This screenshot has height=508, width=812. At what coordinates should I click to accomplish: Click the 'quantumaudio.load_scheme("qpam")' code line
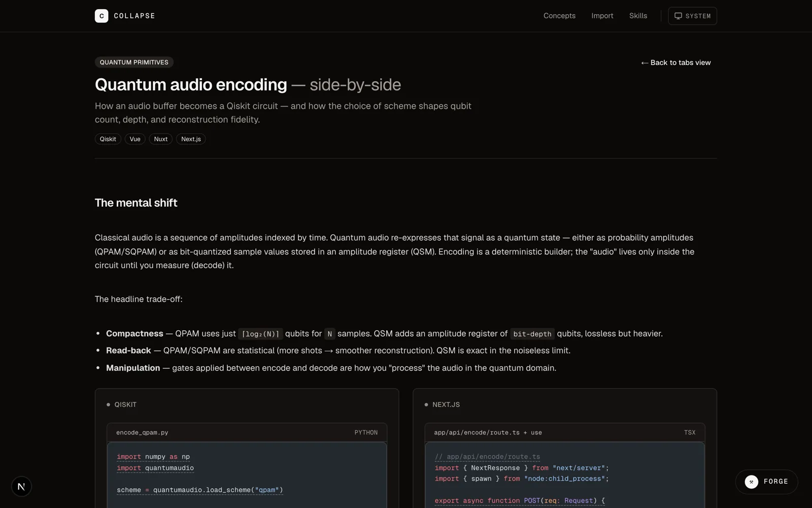click(200, 490)
